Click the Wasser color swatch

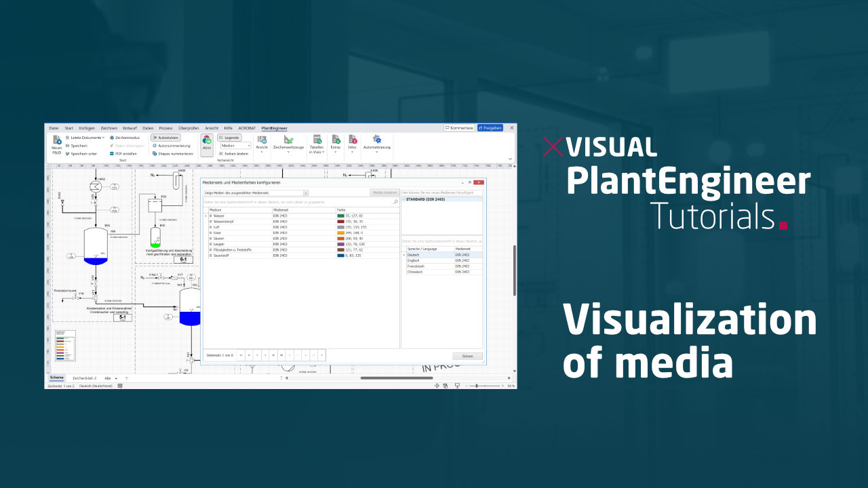(340, 216)
